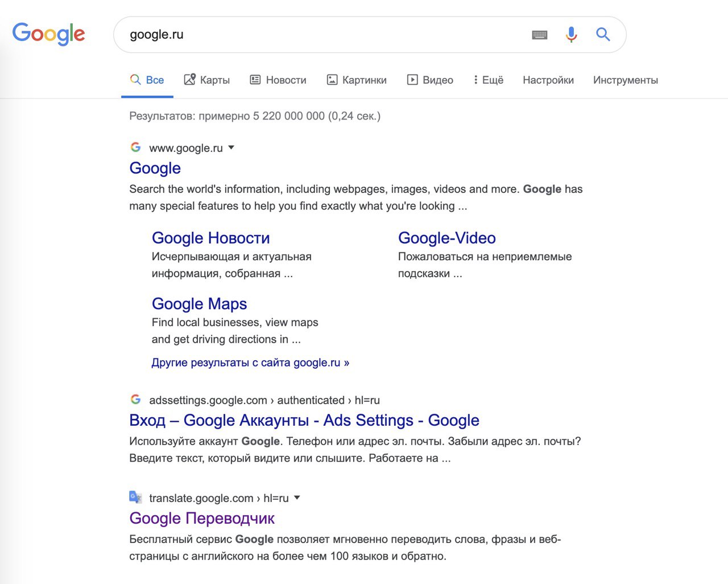Expand the Ещё menu

(x=489, y=80)
